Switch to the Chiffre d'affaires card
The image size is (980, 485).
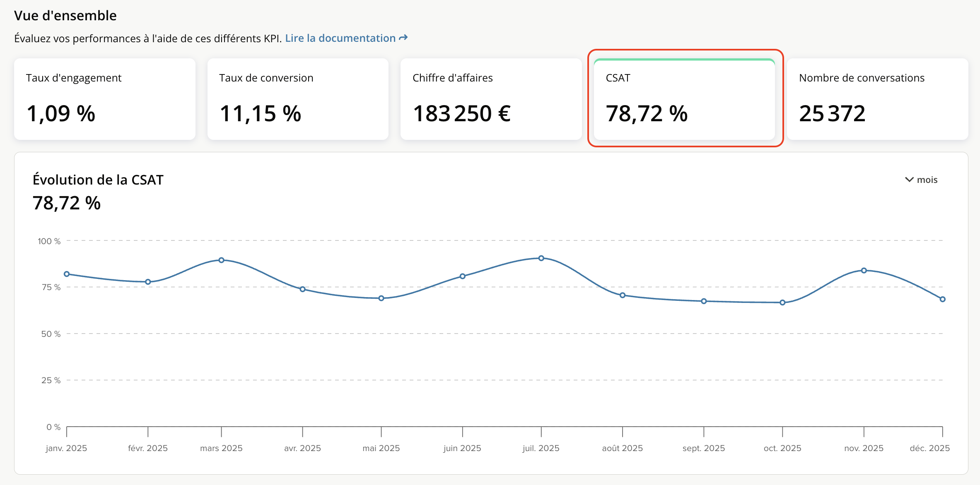(x=491, y=99)
